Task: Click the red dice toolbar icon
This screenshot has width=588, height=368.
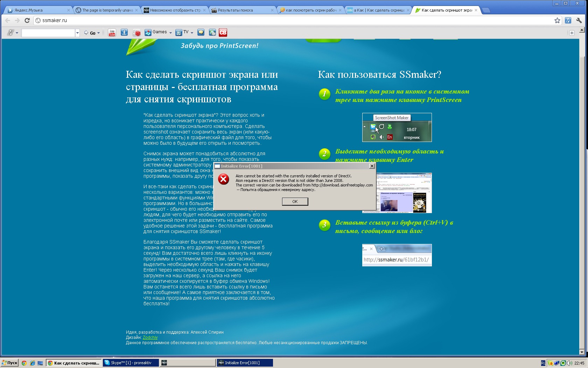Action: pyautogui.click(x=136, y=33)
